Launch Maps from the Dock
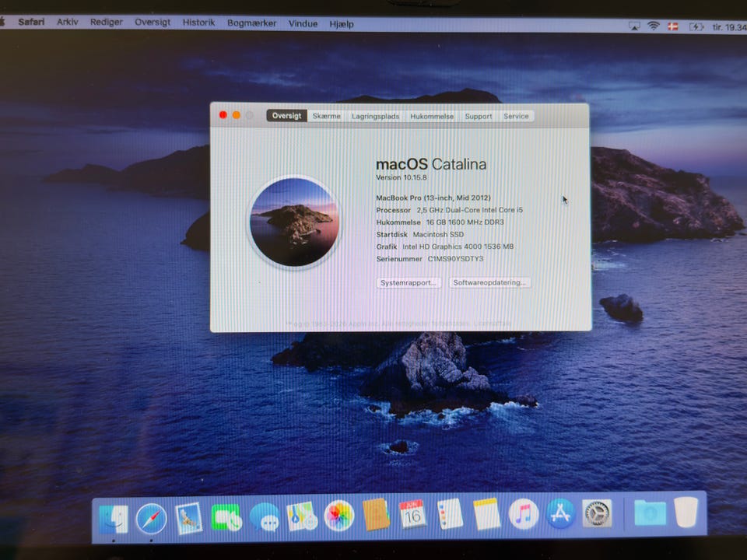The width and height of the screenshot is (747, 560). (x=302, y=516)
